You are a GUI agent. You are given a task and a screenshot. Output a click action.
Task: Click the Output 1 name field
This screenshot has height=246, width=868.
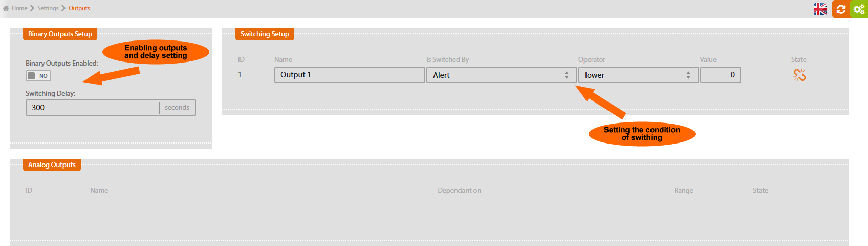tap(350, 75)
